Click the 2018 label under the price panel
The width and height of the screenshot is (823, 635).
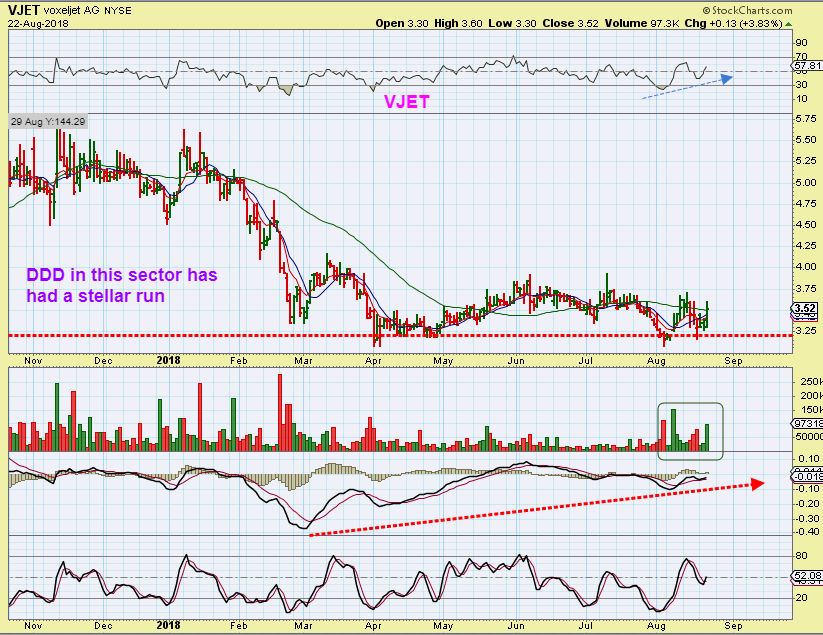[168, 360]
